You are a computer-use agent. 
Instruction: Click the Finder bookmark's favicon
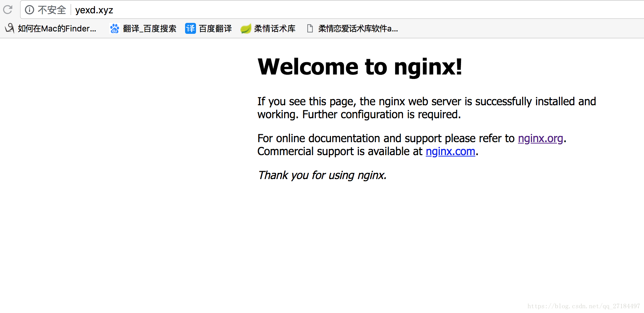click(10, 28)
